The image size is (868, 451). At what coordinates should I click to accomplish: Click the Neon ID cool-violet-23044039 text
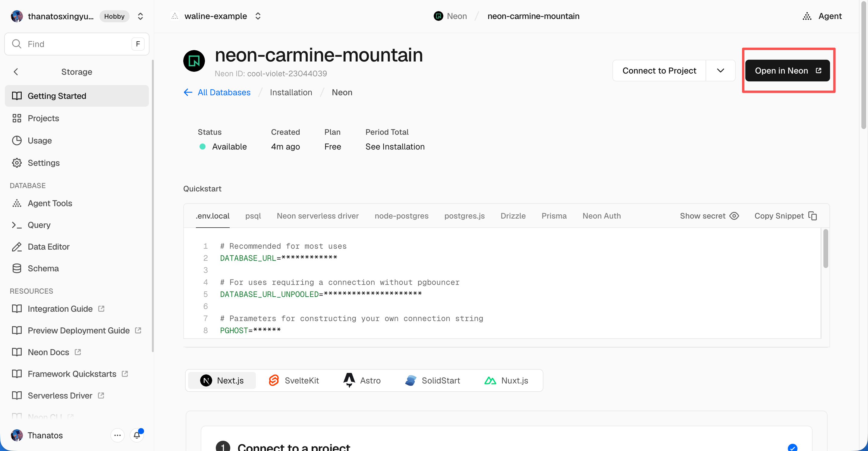(x=271, y=74)
